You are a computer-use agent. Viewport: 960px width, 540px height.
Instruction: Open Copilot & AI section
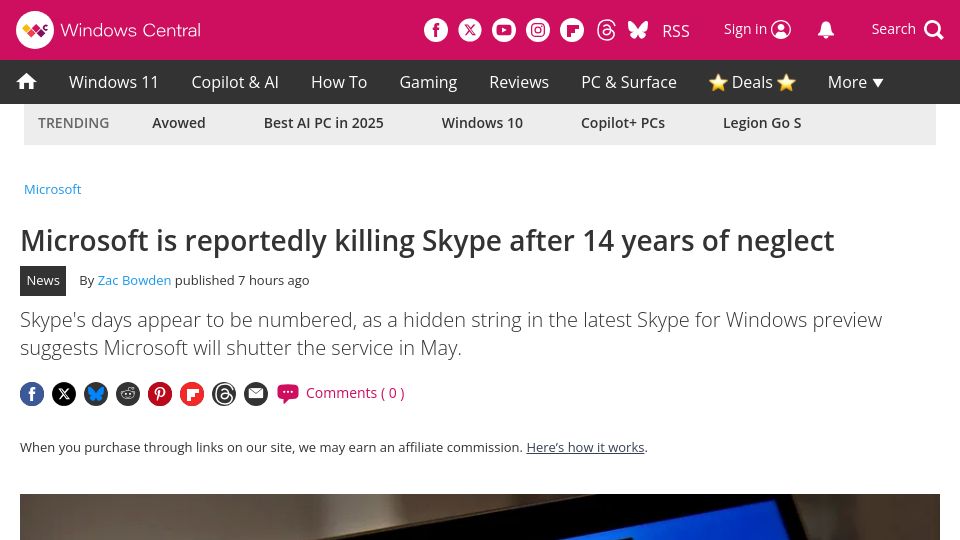[235, 82]
